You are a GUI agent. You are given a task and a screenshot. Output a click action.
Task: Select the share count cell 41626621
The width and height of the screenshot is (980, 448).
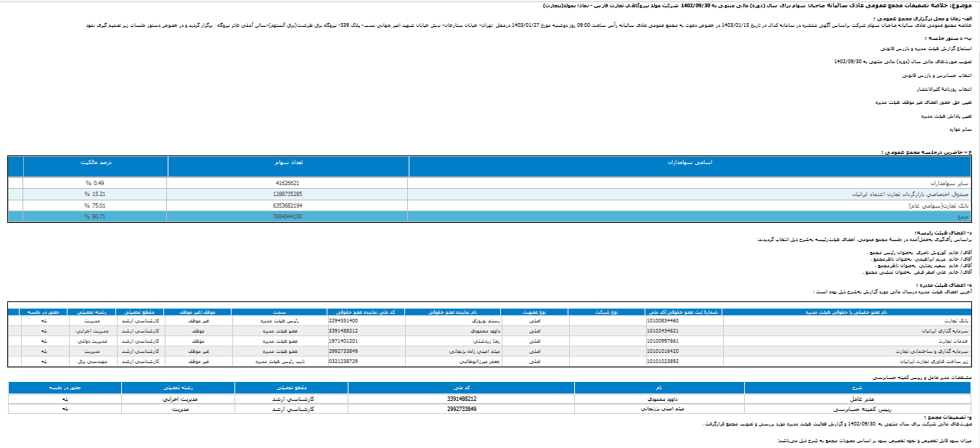[287, 184]
